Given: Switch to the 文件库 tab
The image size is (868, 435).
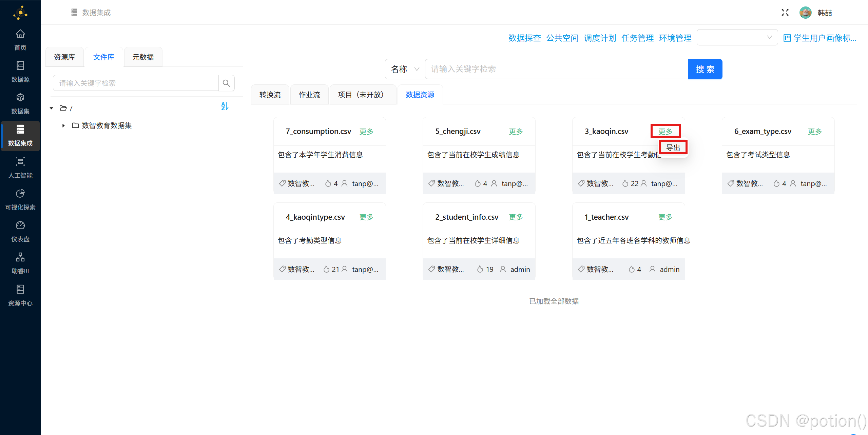Looking at the screenshot, I should (104, 57).
